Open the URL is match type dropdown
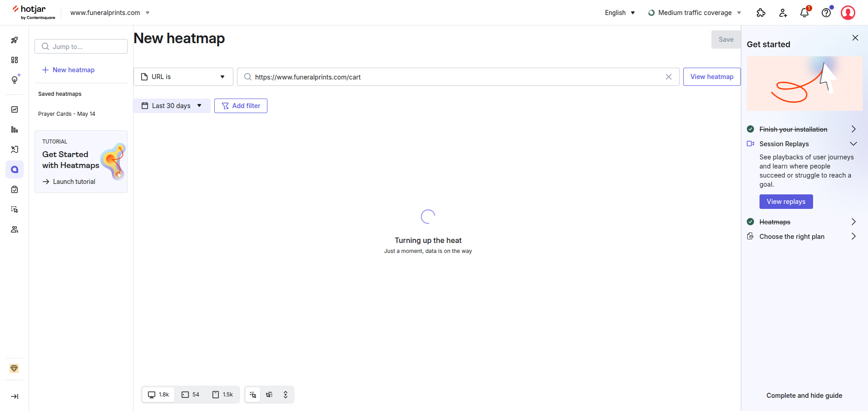 click(x=183, y=77)
